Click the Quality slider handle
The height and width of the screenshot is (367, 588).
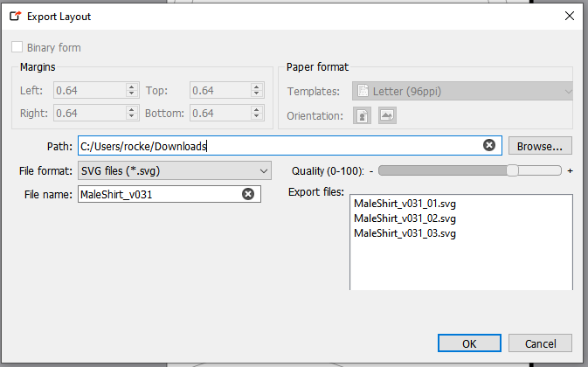pyautogui.click(x=512, y=170)
